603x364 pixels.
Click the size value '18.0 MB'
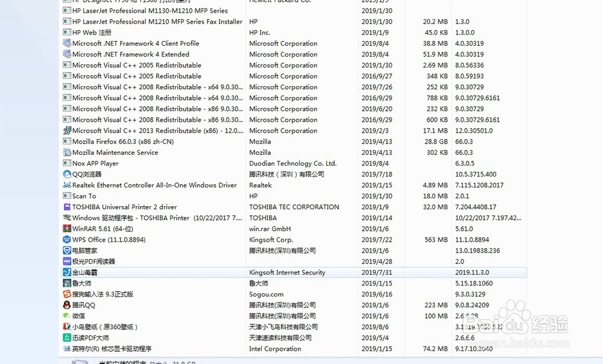[435, 196]
